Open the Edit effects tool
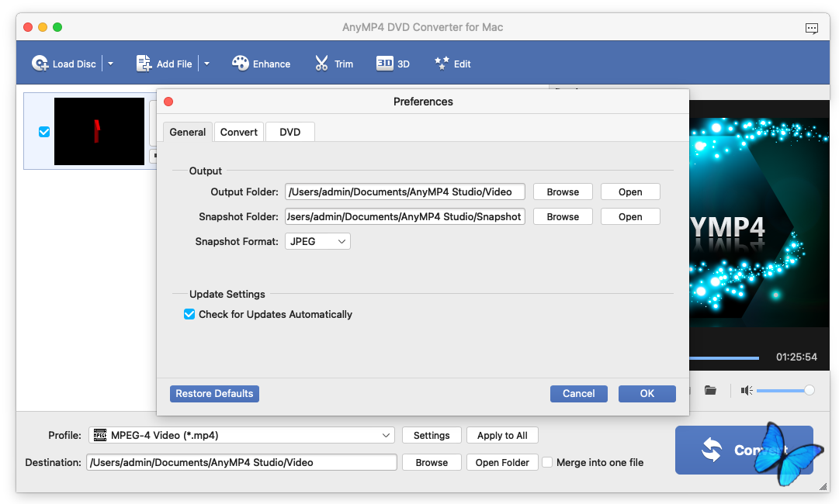Image resolution: width=839 pixels, height=504 pixels. (x=442, y=64)
